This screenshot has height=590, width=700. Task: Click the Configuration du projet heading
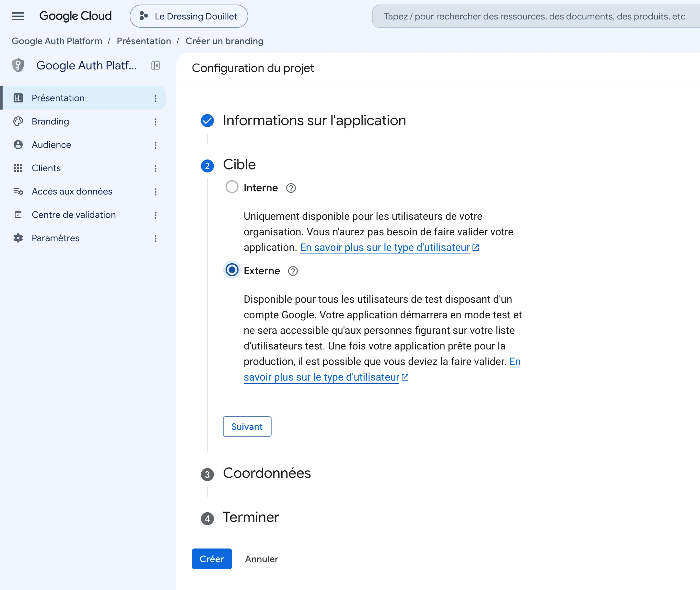253,68
